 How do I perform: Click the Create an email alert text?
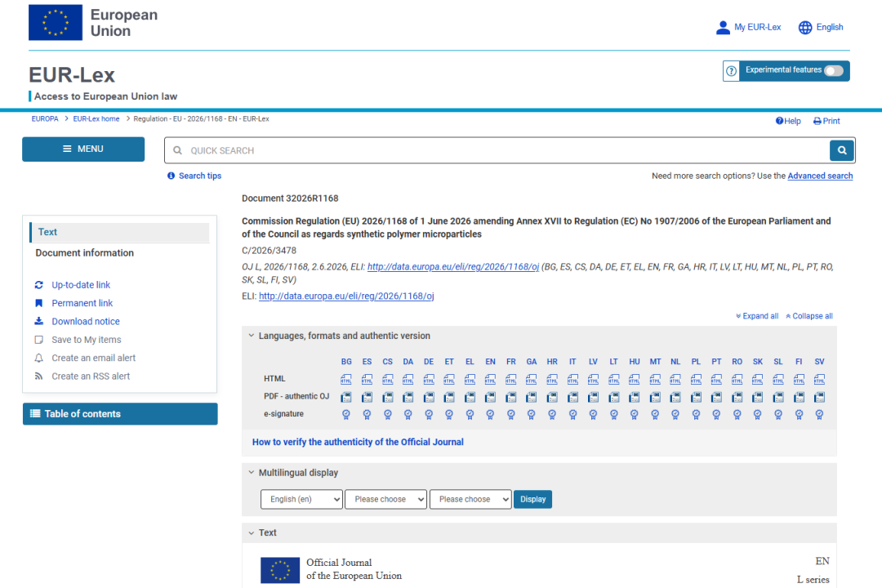[x=93, y=358]
